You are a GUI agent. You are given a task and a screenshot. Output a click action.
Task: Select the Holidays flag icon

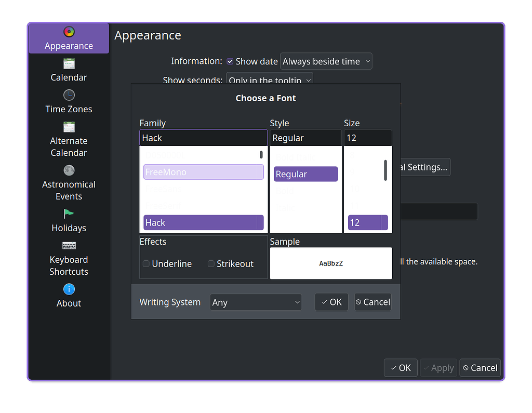69,214
